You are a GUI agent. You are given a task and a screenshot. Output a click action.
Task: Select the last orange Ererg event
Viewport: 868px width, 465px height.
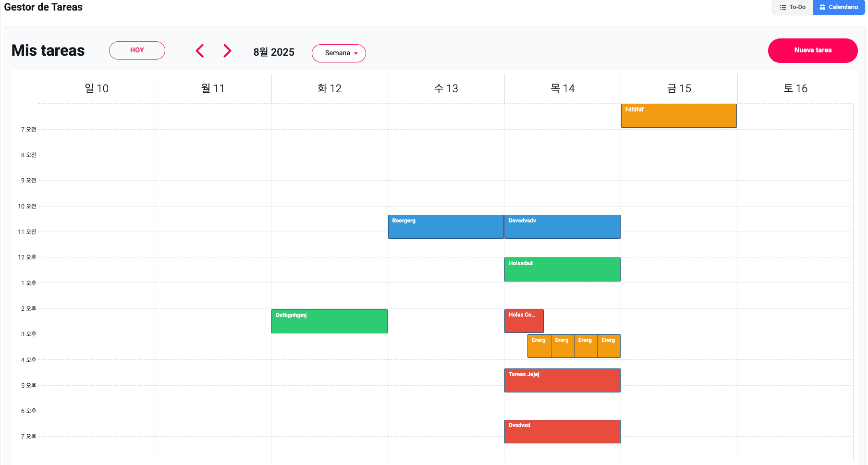pos(609,346)
